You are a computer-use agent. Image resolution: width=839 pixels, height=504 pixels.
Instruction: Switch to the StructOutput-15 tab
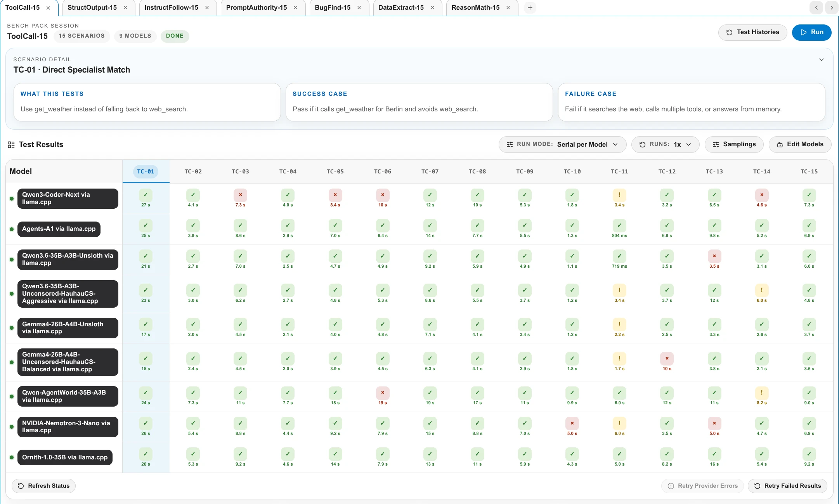(x=92, y=8)
